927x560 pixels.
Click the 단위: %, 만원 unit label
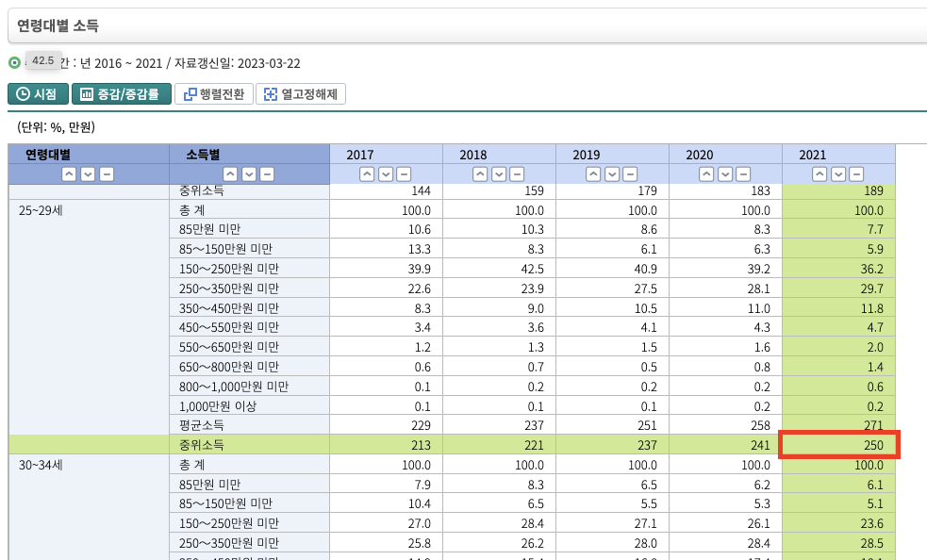[x=57, y=126]
